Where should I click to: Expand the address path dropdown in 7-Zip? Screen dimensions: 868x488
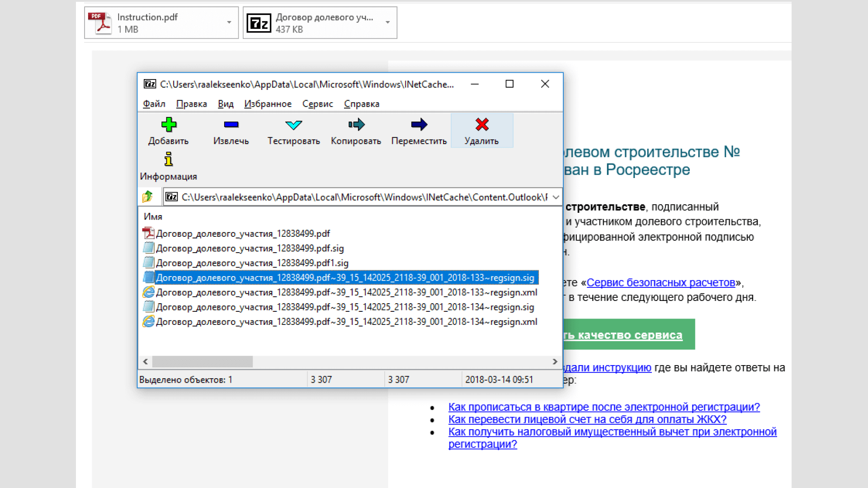coord(556,197)
